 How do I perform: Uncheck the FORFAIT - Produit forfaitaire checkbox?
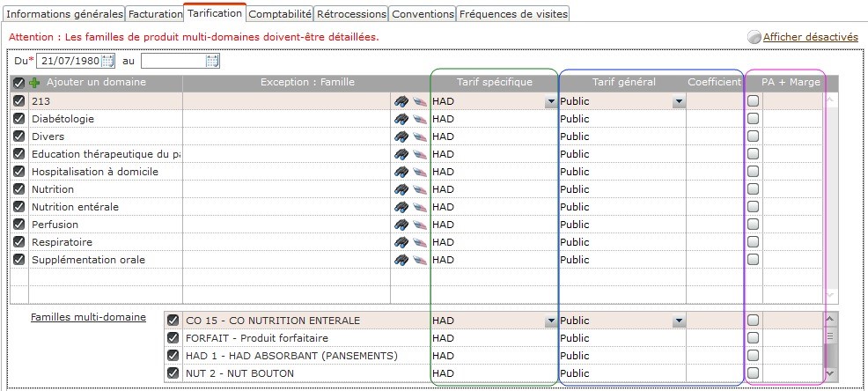pos(173,338)
